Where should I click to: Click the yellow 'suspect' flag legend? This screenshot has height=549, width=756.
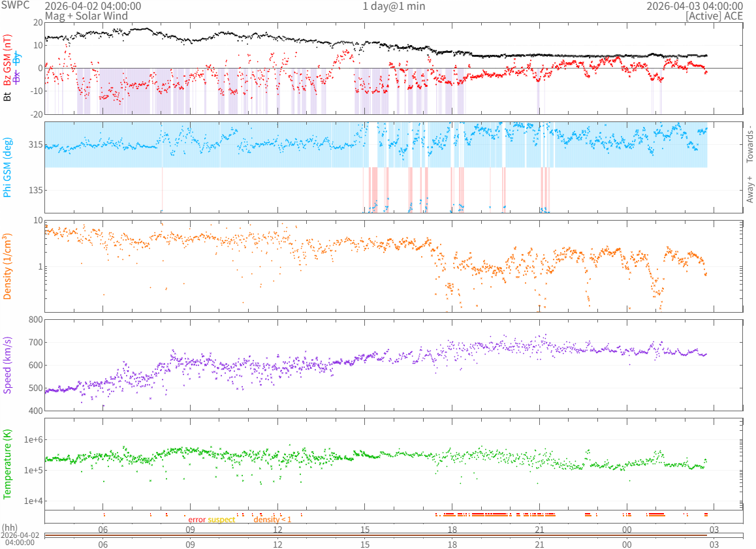(x=221, y=520)
